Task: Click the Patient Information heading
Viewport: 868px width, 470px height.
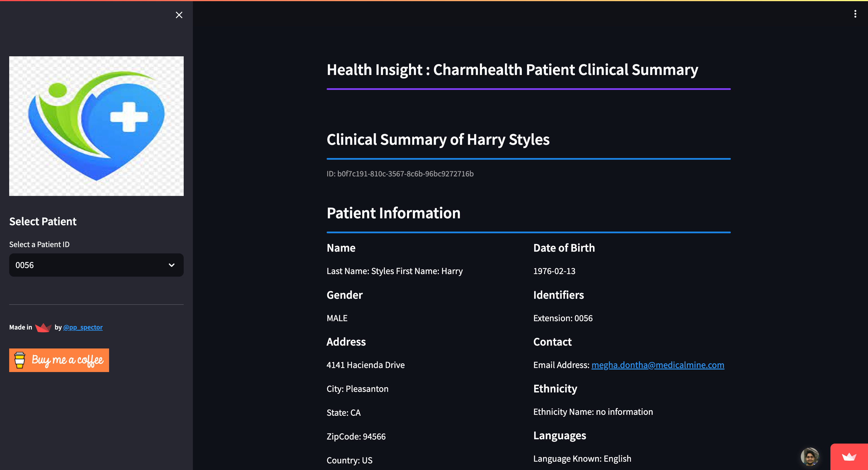Action: click(393, 213)
